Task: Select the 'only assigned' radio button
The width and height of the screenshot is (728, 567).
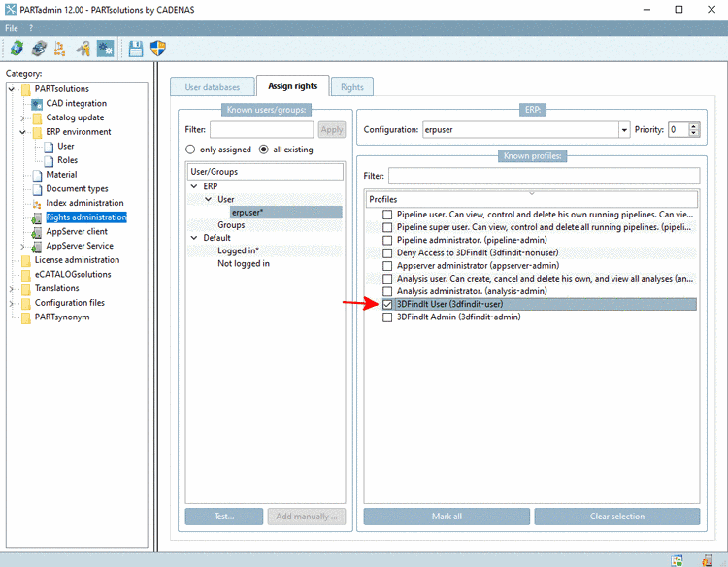Action: click(x=190, y=150)
